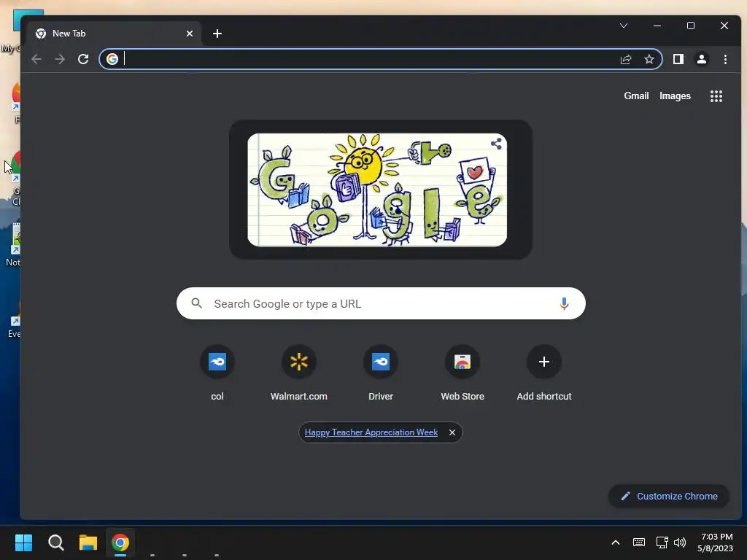Open Google Images link
747x560 pixels.
675,96
